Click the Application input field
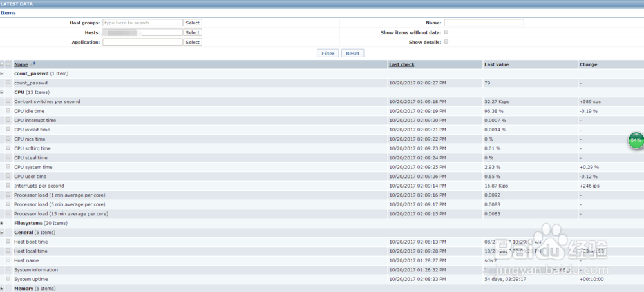Viewport: 644px width, 292px height. coord(142,43)
